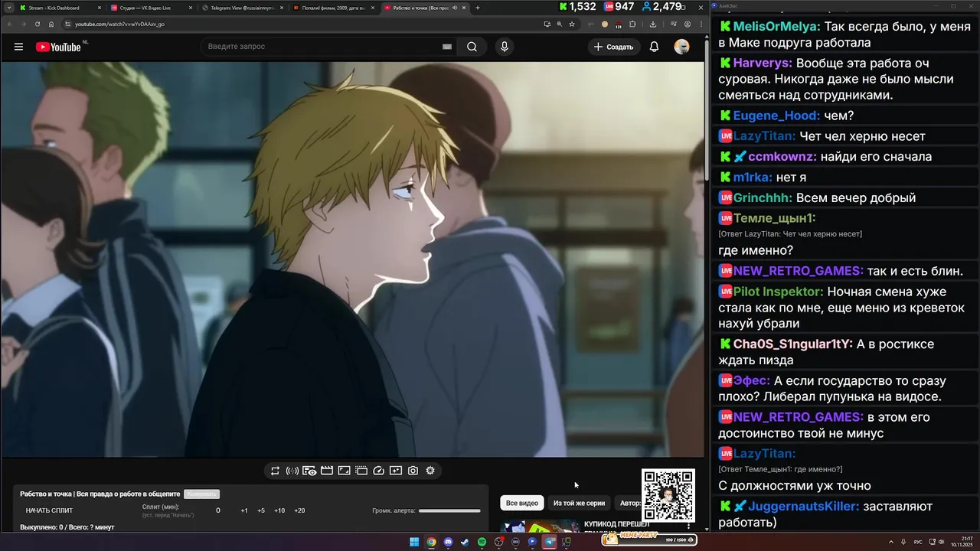980x551 pixels.
Task: Click the broadcast signal icon below the video
Action: 292,471
